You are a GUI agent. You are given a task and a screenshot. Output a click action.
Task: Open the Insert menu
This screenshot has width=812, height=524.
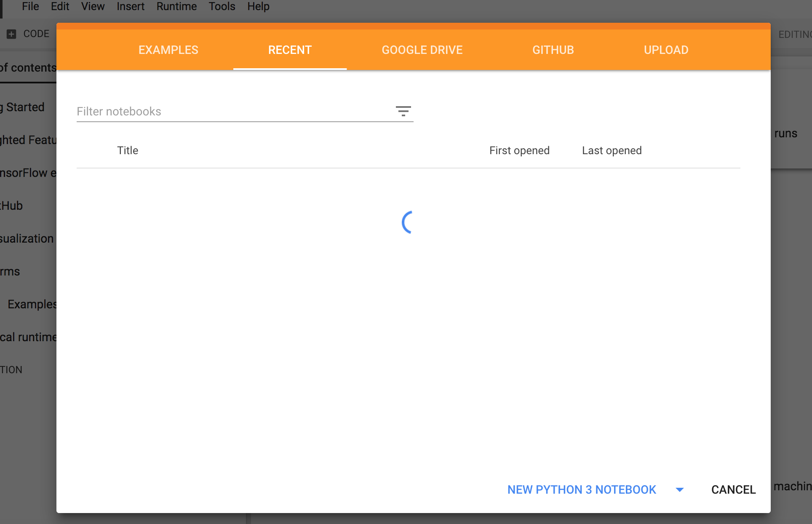tap(130, 6)
